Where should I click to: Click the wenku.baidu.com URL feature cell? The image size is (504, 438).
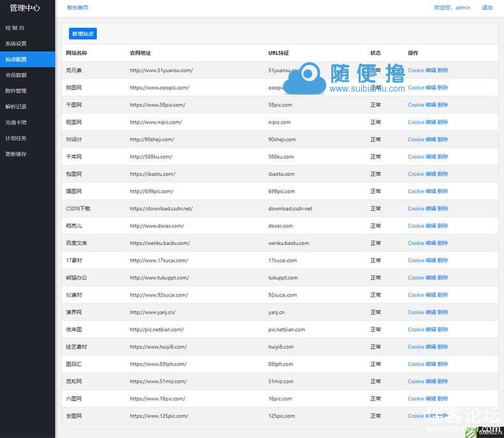(x=289, y=243)
